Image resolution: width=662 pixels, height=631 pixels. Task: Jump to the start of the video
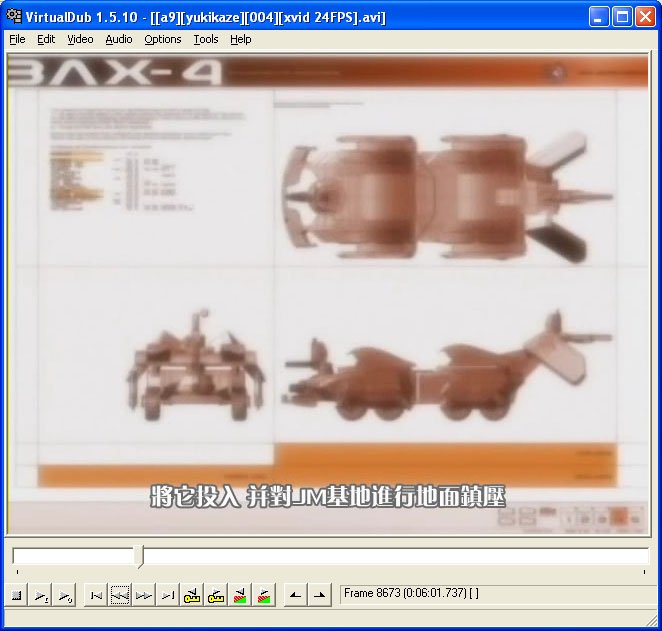click(96, 595)
